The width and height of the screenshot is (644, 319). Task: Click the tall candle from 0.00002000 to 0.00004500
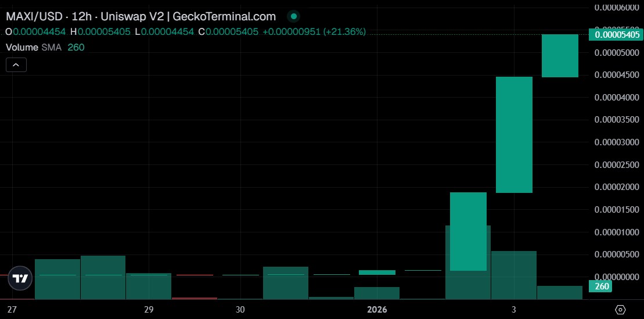tap(514, 134)
